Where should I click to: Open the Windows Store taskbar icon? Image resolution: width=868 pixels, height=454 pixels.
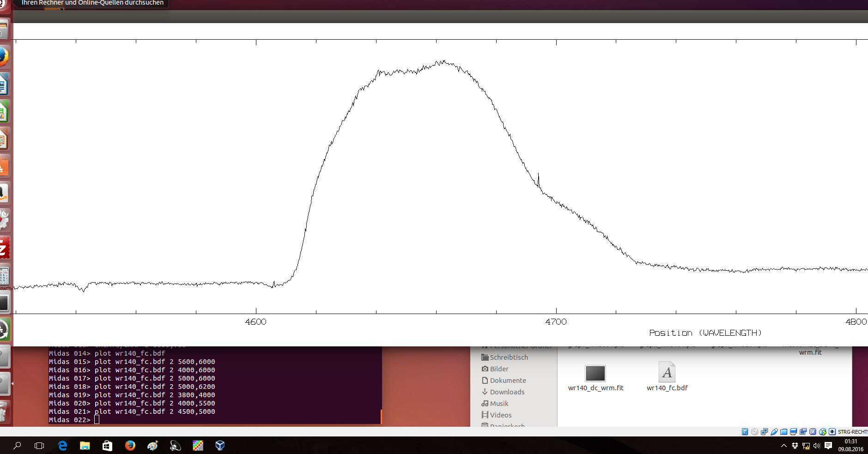pos(107,445)
